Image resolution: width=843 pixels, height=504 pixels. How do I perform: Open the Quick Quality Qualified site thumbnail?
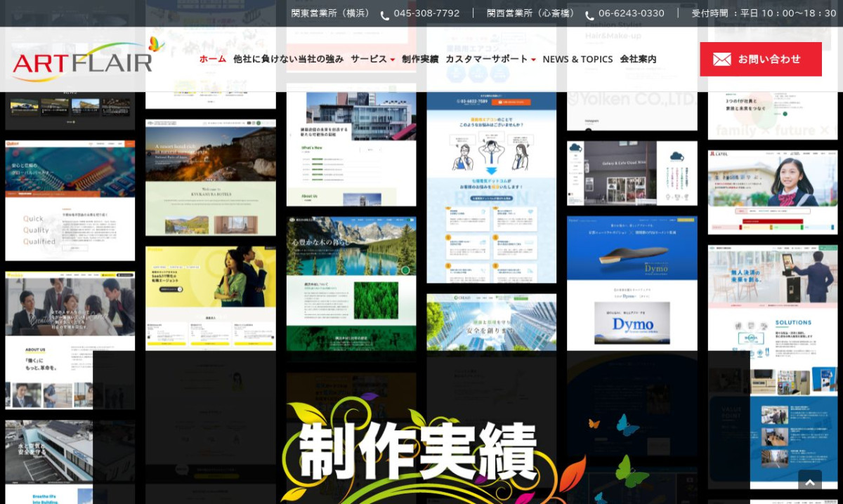(70, 200)
